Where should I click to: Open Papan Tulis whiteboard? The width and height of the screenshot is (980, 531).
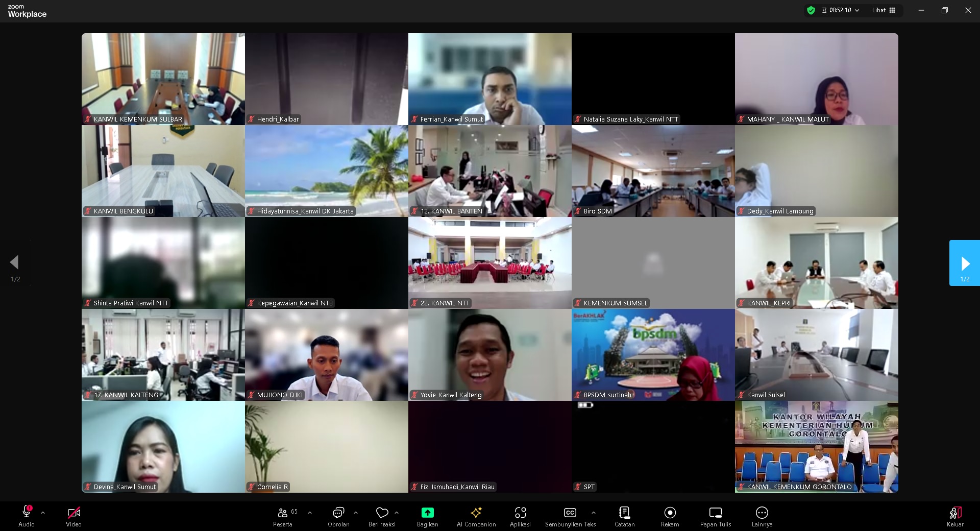coord(715,516)
